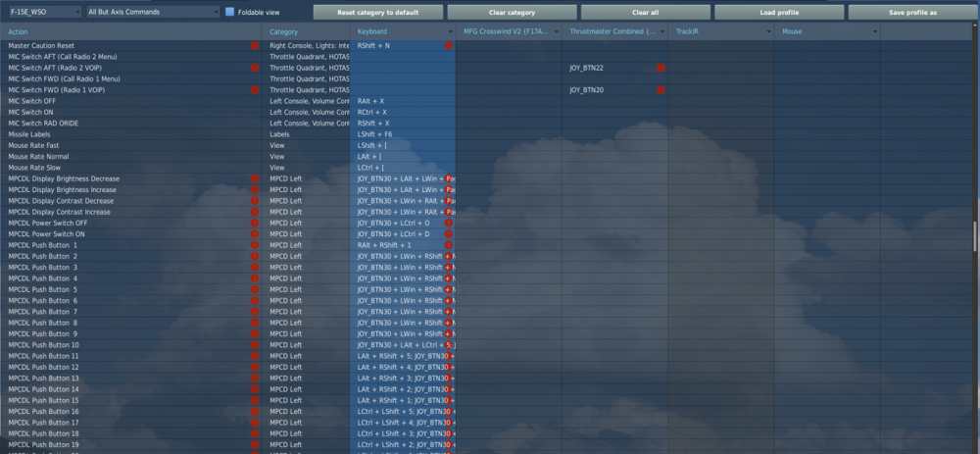The height and width of the screenshot is (454, 980).
Task: Click red icon on MPCDL Display Brightness Decrease action
Action: pyautogui.click(x=255, y=178)
